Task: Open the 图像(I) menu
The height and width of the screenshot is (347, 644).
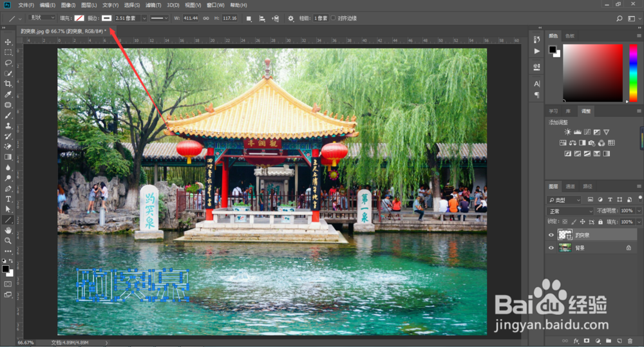Action: pyautogui.click(x=68, y=5)
